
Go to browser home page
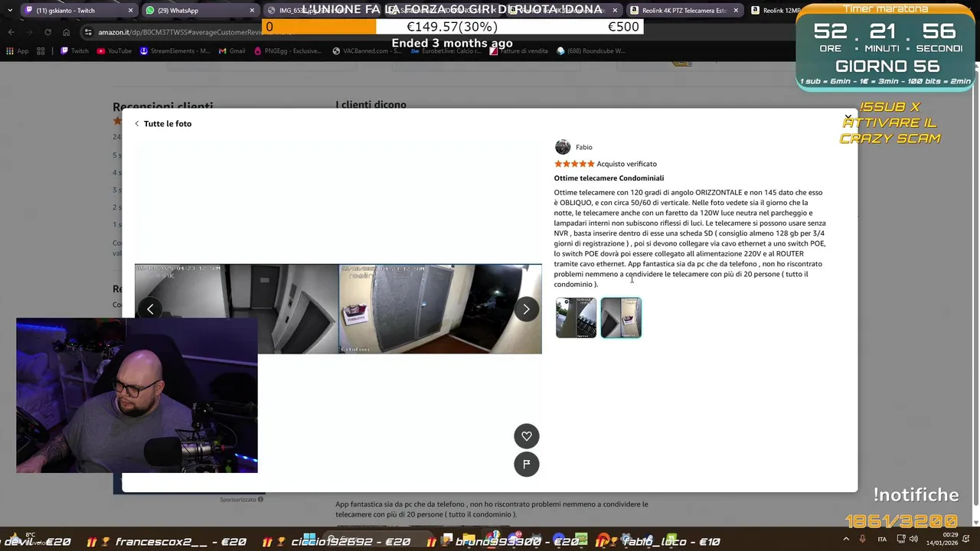pos(66,32)
